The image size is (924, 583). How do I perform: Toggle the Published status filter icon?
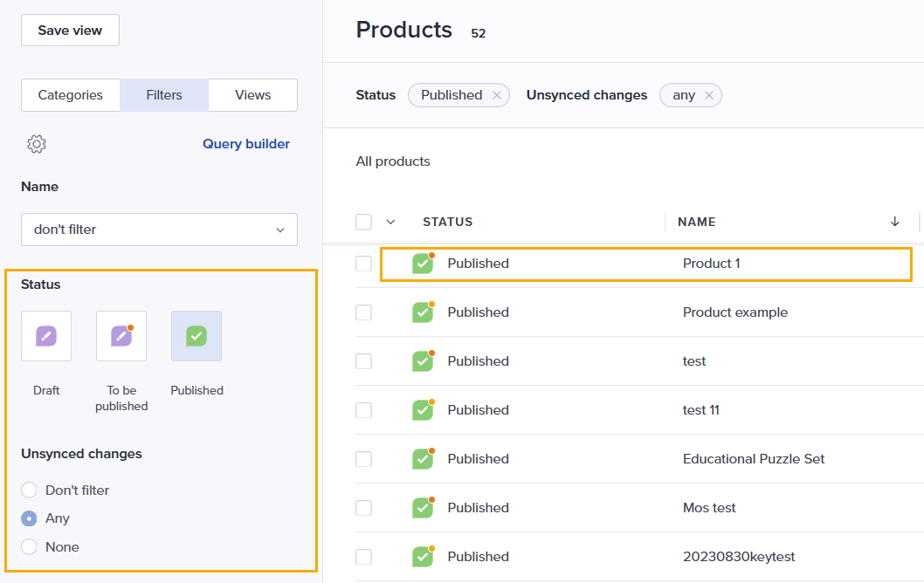click(x=197, y=336)
